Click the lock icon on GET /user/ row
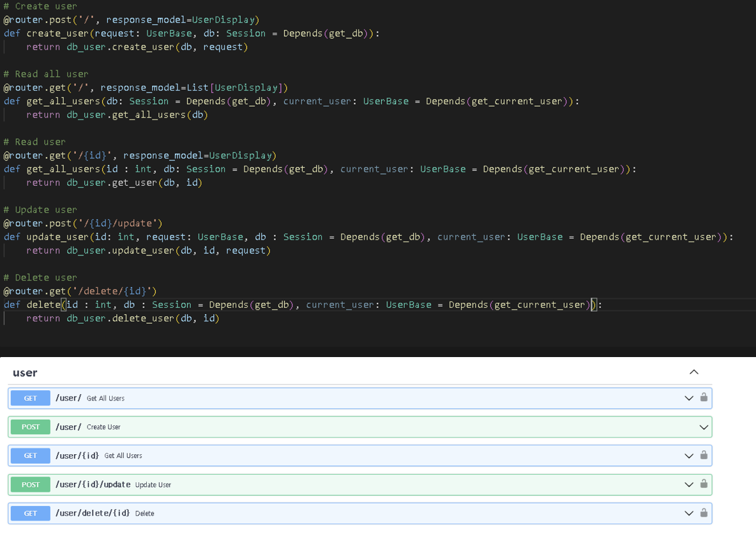This screenshot has width=756, height=534. pos(704,397)
